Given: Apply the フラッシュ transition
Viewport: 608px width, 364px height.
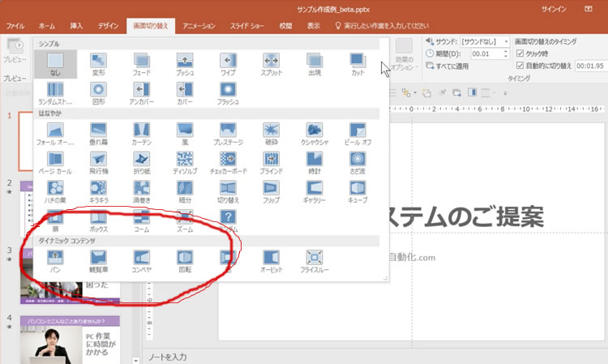Looking at the screenshot, I should pyautogui.click(x=228, y=93).
